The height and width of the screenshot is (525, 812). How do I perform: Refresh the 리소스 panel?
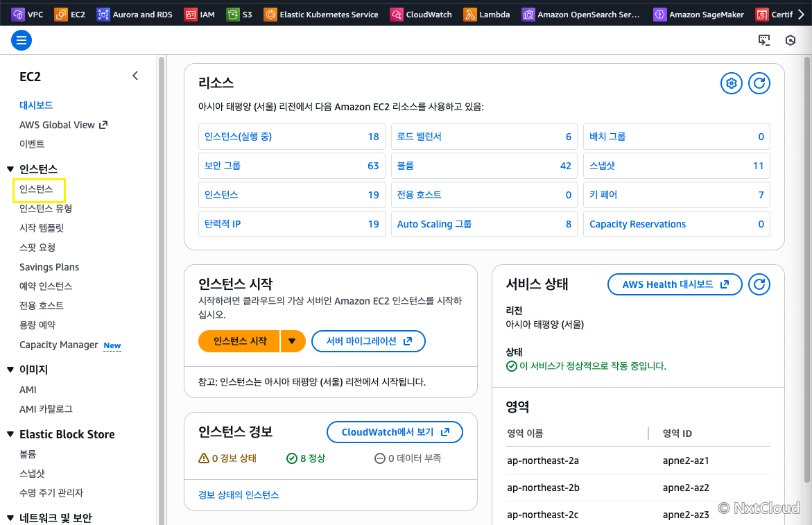pyautogui.click(x=759, y=83)
